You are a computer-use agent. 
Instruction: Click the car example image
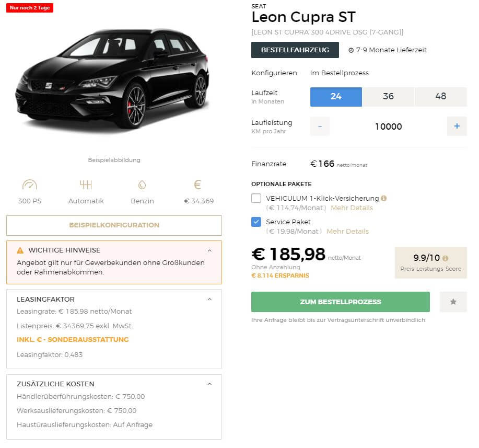click(x=113, y=79)
